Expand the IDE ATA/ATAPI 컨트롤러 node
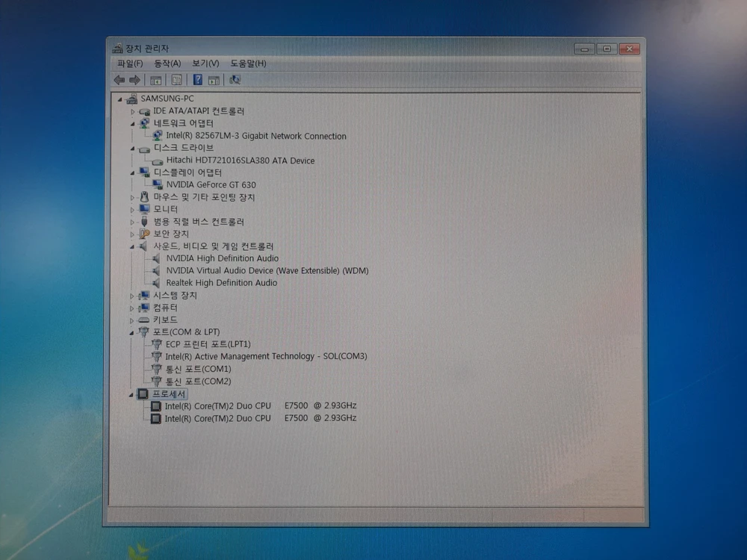The image size is (747, 560). (x=132, y=112)
